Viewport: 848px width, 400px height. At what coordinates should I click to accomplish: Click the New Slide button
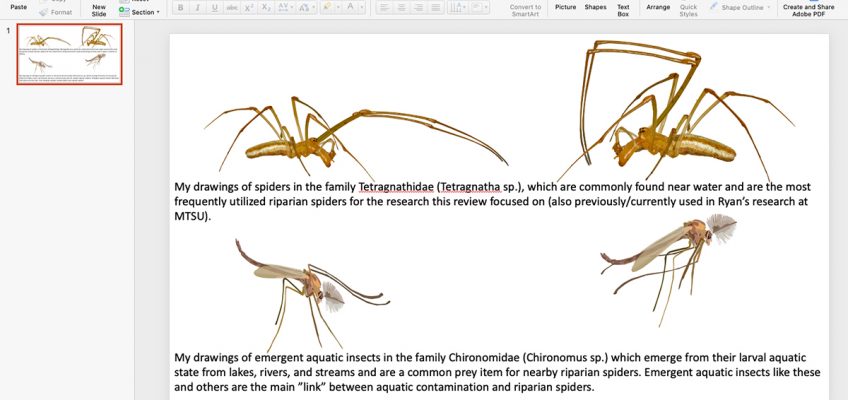pyautogui.click(x=99, y=11)
